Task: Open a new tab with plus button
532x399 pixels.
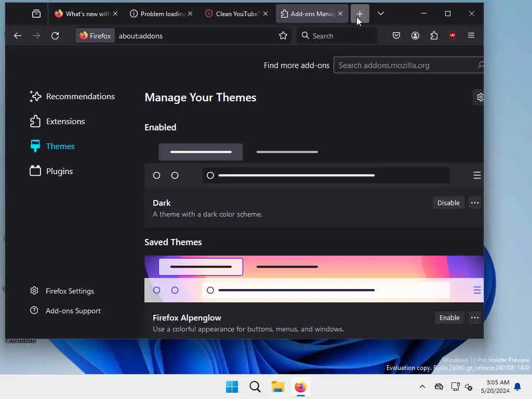Action: tap(360, 14)
